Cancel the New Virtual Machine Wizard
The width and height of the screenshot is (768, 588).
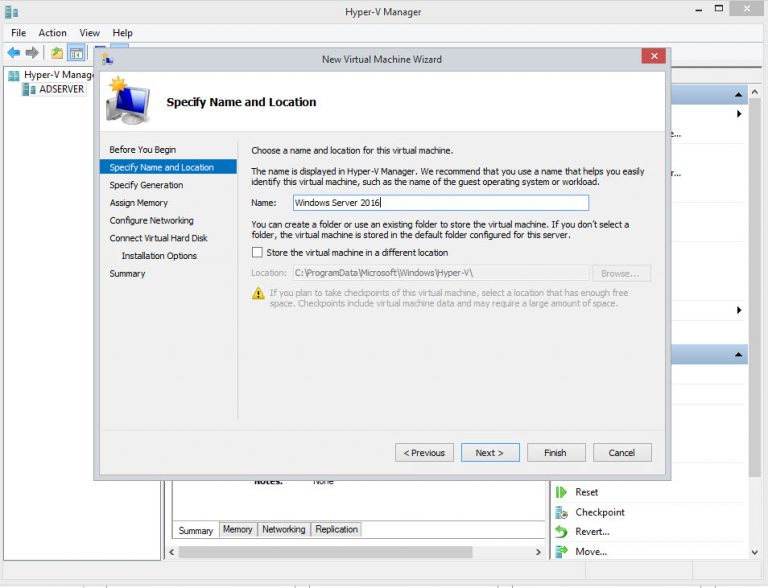622,453
